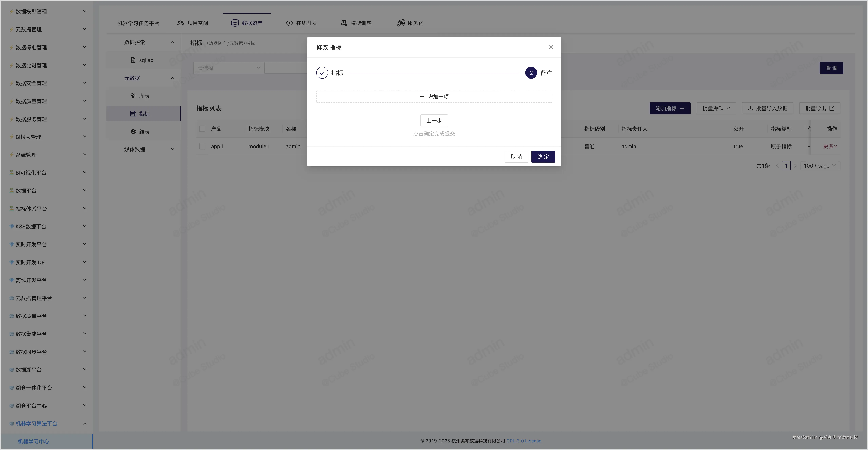Switch to 机器学习任务平台 tab
The width and height of the screenshot is (868, 450).
coord(138,23)
